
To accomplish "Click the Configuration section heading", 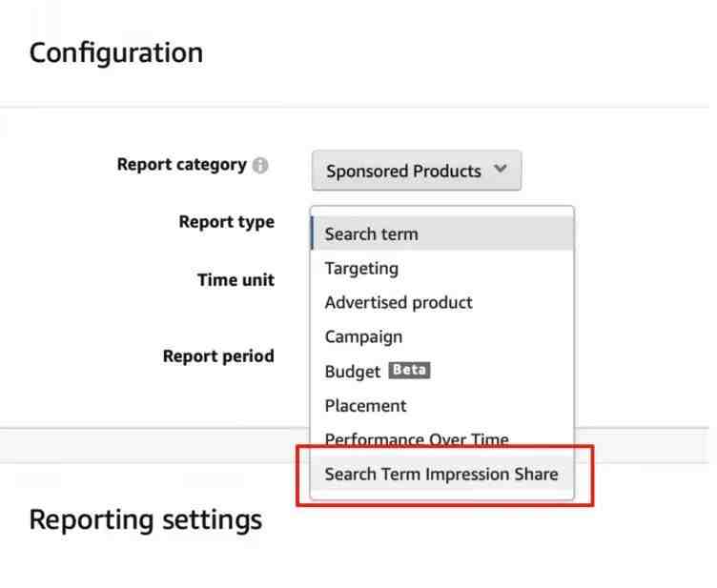I will pyautogui.click(x=116, y=52).
